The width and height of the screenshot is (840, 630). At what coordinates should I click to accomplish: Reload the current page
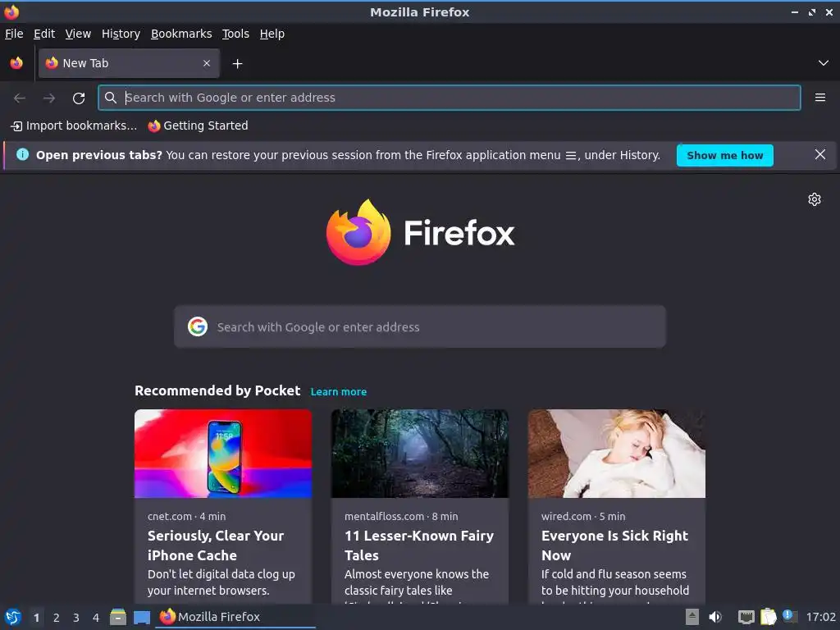click(79, 98)
